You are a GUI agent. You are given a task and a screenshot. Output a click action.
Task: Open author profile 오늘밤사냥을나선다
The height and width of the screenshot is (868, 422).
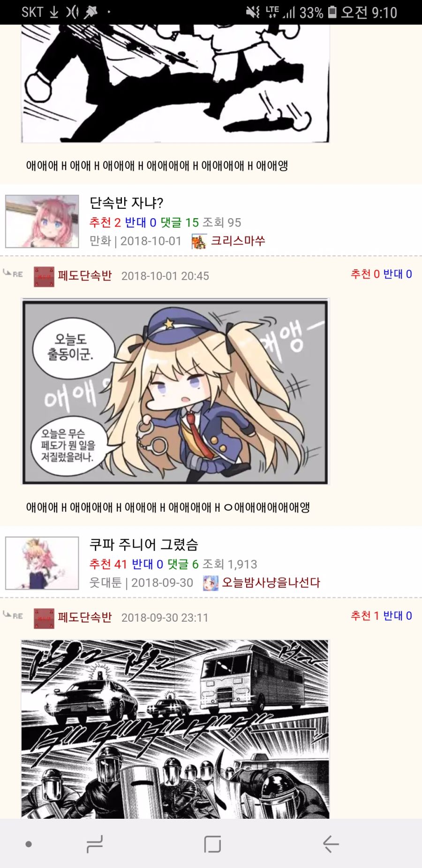tap(271, 583)
